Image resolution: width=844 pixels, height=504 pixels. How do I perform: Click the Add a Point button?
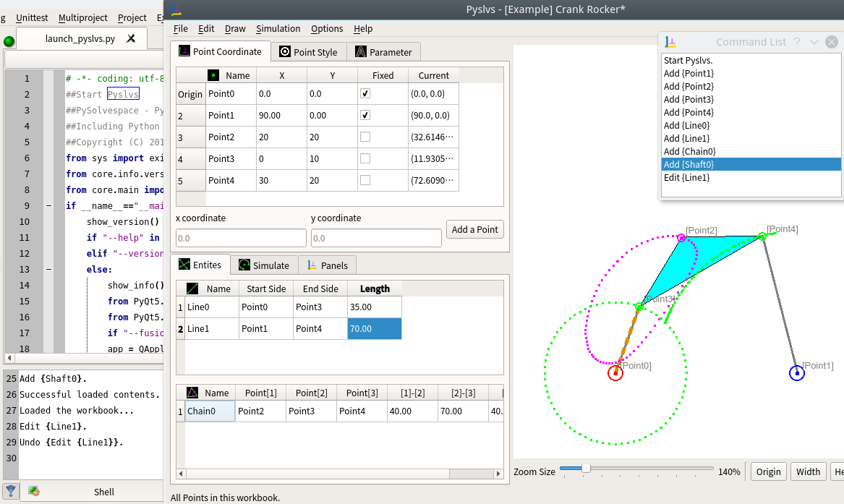click(474, 229)
